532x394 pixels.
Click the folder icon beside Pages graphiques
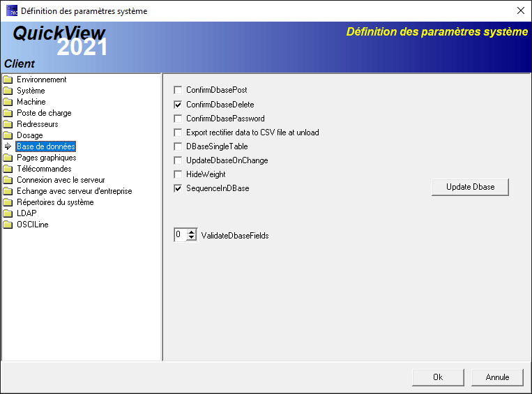point(8,158)
